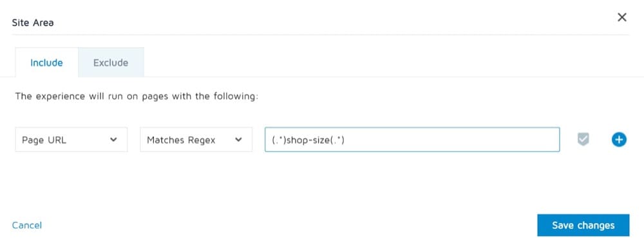Open the Page URL dropdown
This screenshot has height=249, width=644.
coord(71,139)
